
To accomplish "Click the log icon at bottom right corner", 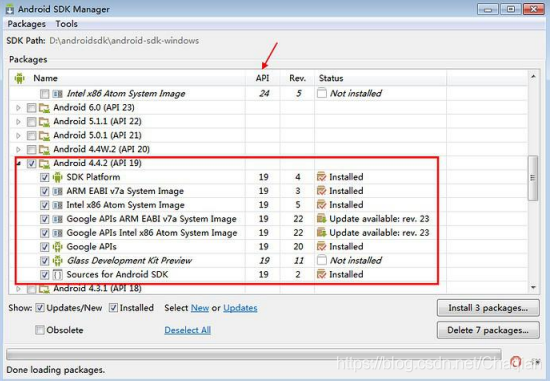I will point(535,362).
